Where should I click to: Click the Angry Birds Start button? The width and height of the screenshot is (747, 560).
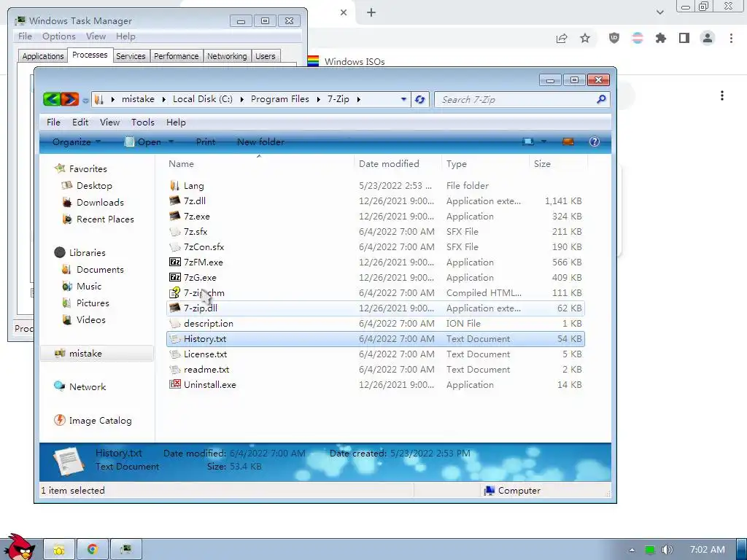point(19,547)
